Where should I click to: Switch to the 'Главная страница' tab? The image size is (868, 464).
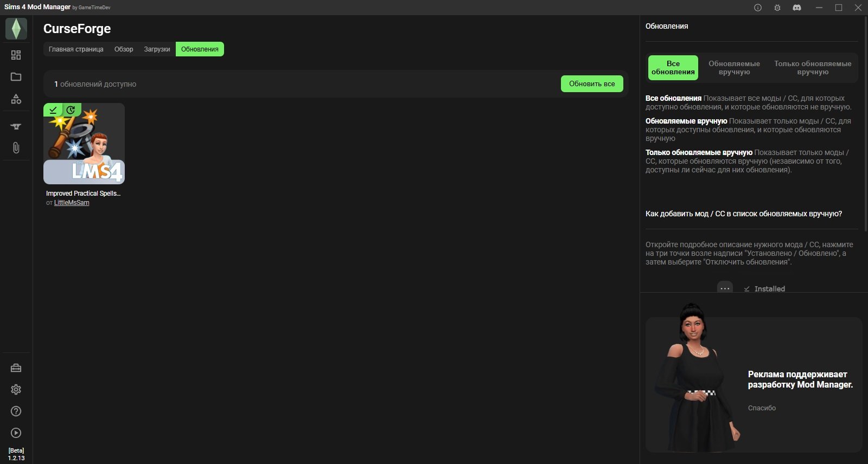pyautogui.click(x=76, y=49)
